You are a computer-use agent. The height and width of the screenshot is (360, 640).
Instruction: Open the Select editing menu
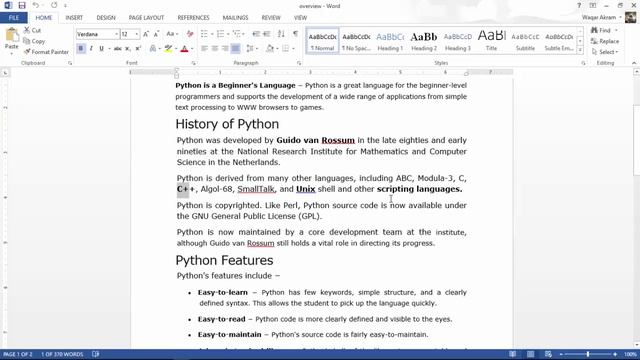click(x=605, y=52)
